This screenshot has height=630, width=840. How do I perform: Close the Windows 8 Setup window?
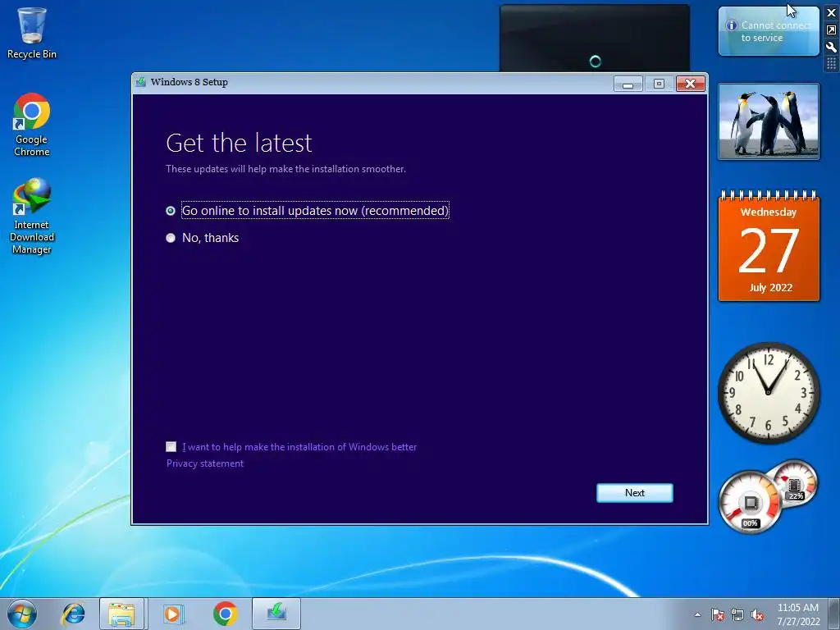pyautogui.click(x=691, y=84)
